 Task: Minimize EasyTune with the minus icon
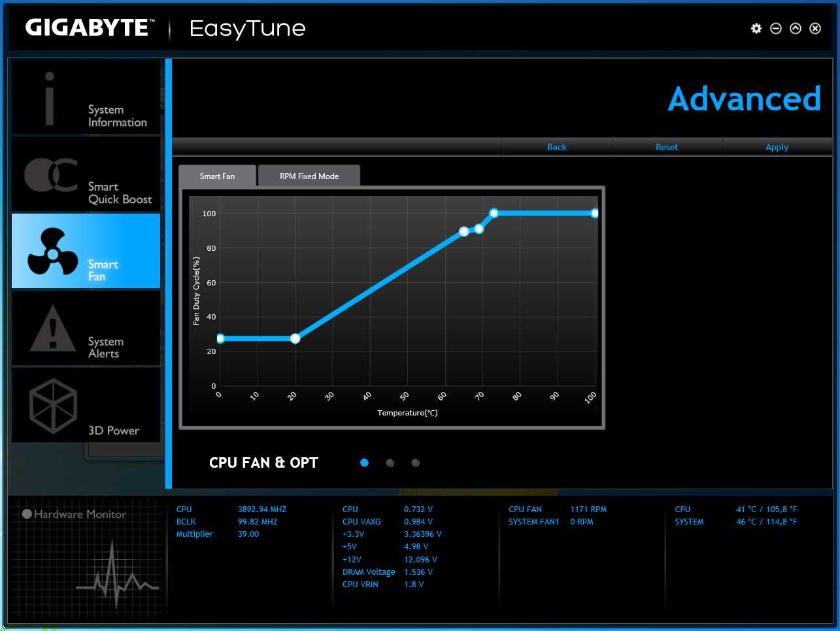coord(776,28)
